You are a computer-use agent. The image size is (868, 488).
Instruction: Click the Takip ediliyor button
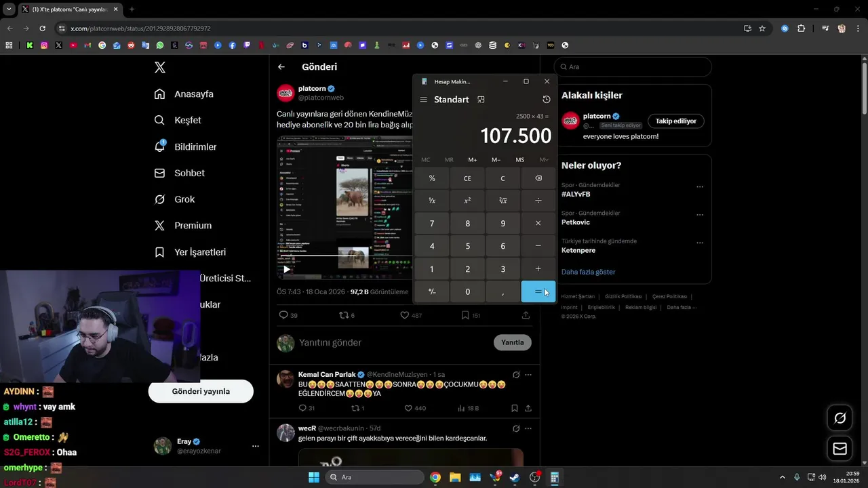pos(676,121)
